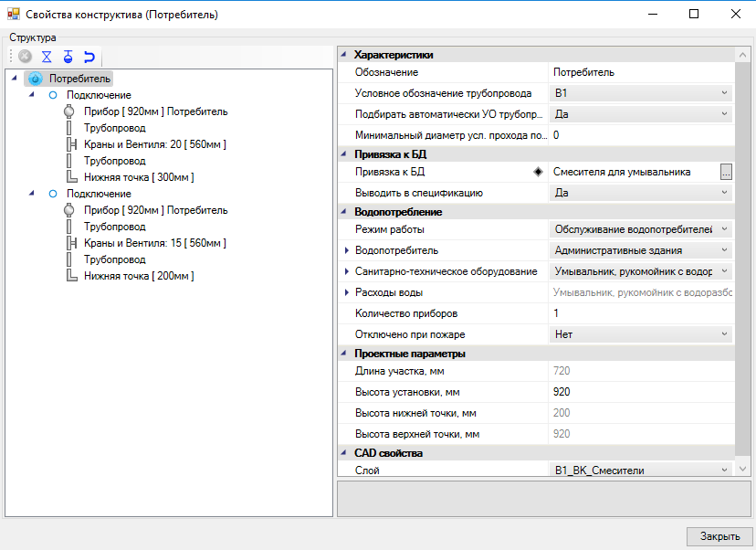This screenshot has width=756, height=550.
Task: Toggle Выводить в спецификацию setting
Action: pyautogui.click(x=725, y=192)
